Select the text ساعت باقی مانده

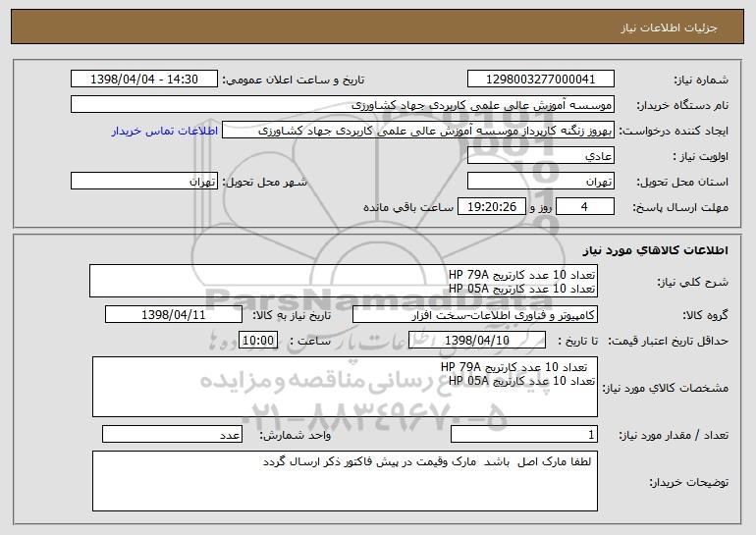point(408,208)
